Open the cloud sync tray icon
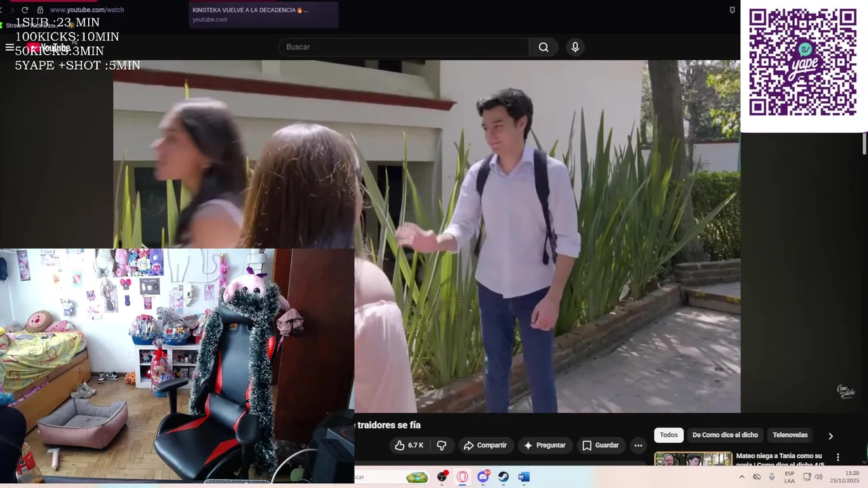This screenshot has height=488, width=868. pos(757,477)
